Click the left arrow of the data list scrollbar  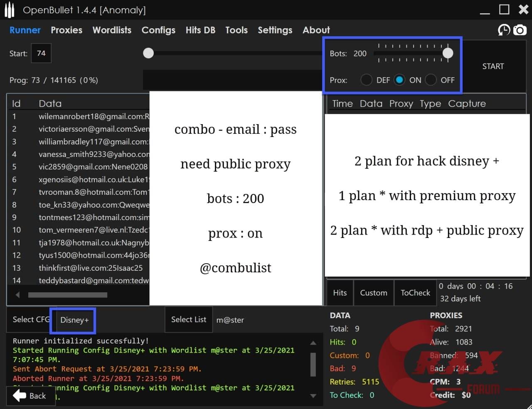point(17,295)
